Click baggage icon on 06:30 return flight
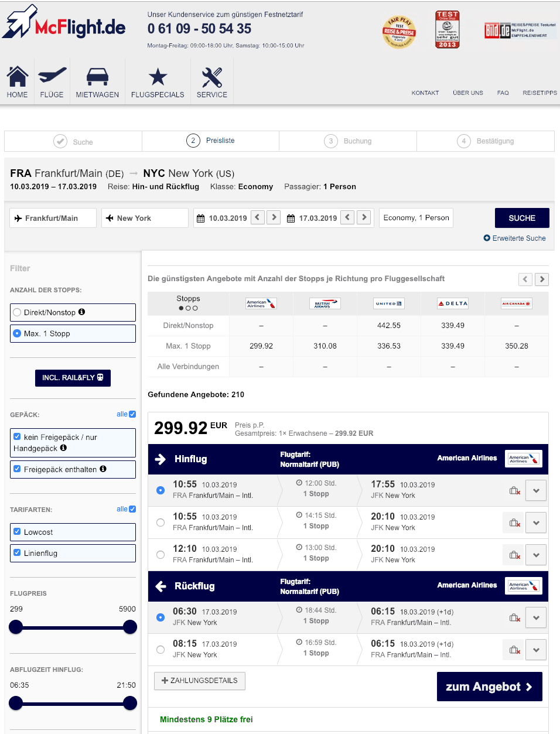The width and height of the screenshot is (560, 734). point(515,618)
